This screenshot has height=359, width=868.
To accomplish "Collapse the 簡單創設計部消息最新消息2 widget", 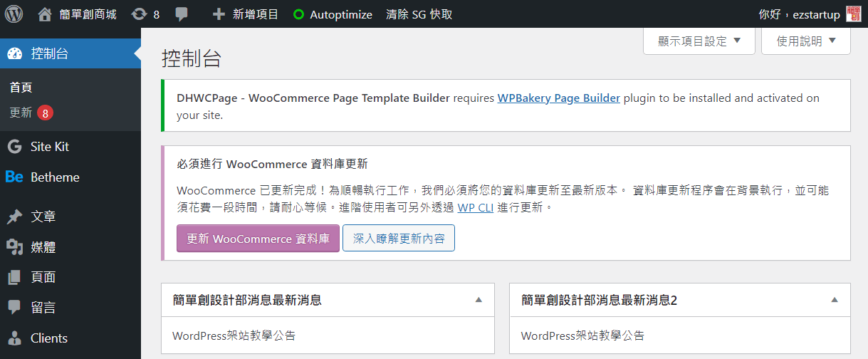I will (x=835, y=300).
